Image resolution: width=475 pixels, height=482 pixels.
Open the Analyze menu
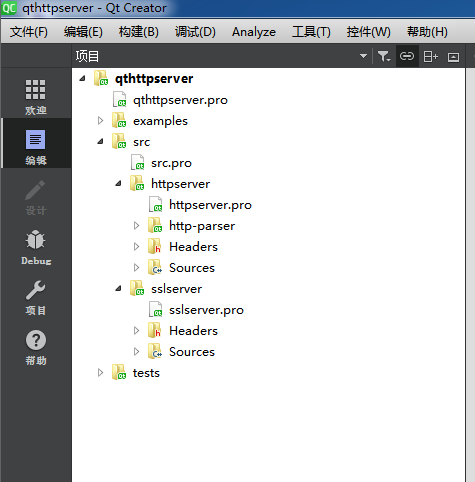[254, 32]
